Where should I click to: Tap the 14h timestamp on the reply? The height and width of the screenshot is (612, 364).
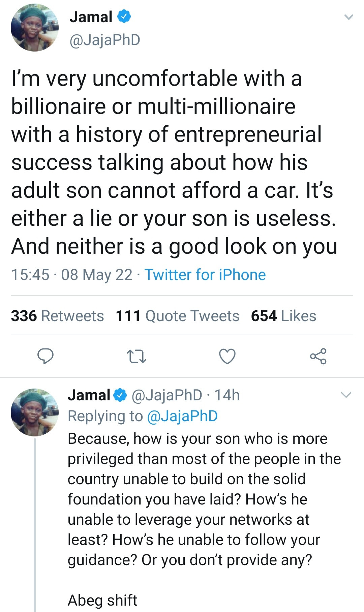(227, 395)
